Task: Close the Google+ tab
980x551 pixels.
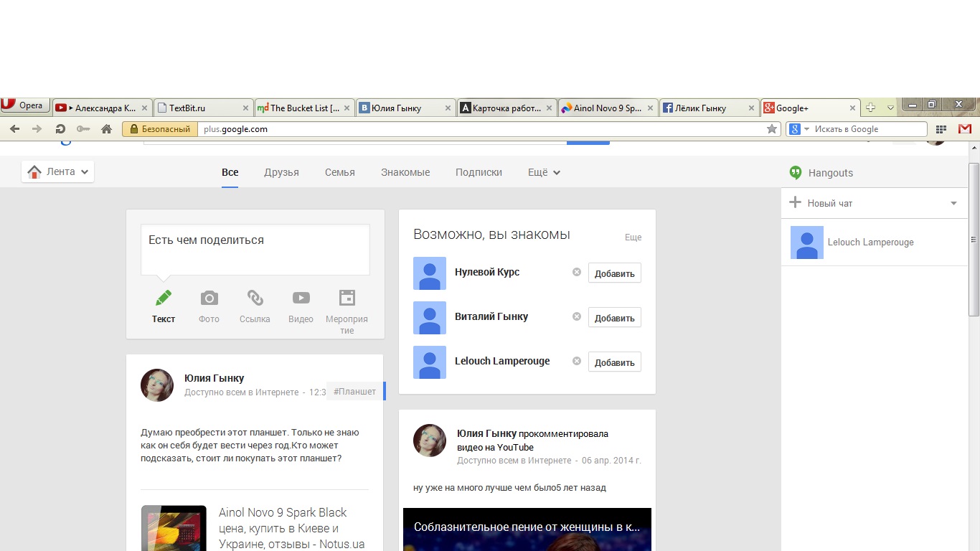Action: pos(853,108)
